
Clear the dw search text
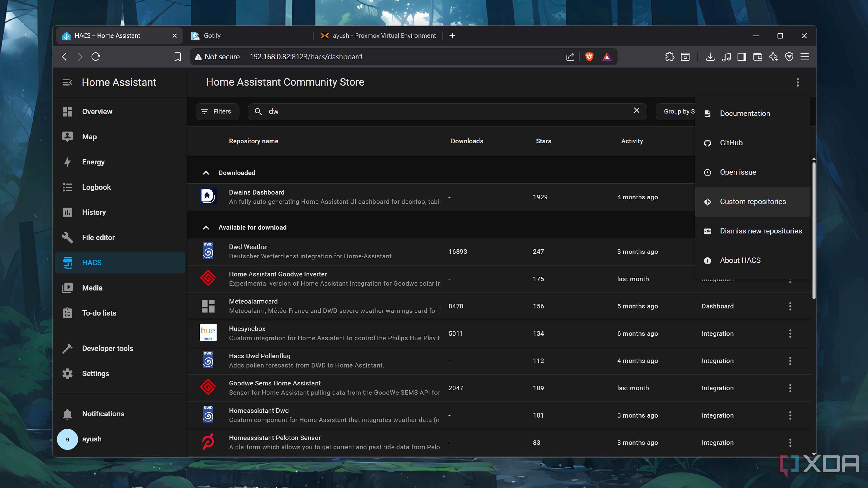637,110
